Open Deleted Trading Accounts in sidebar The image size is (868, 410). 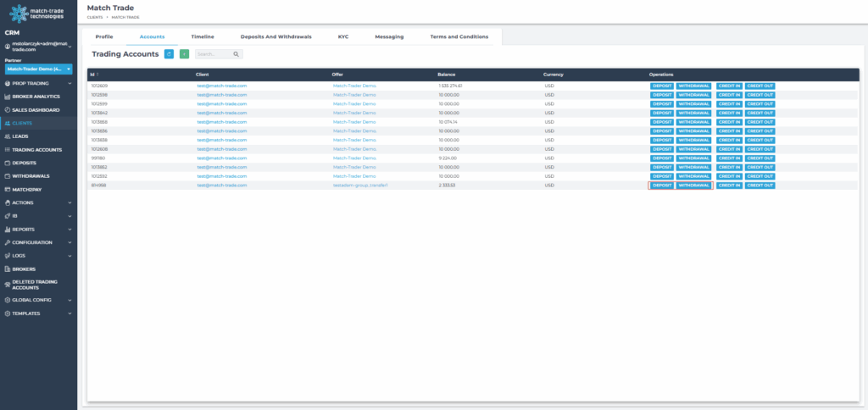pos(36,285)
